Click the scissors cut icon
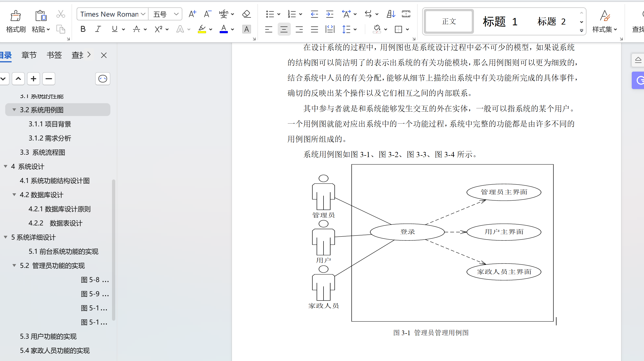Image resolution: width=644 pixels, height=361 pixels. 61,14
